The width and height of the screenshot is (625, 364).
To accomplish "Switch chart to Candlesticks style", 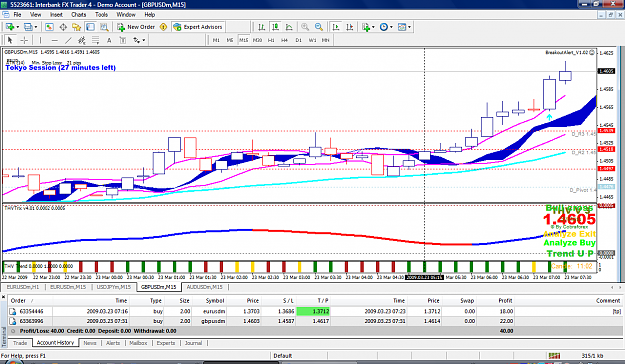I will click(x=275, y=27).
